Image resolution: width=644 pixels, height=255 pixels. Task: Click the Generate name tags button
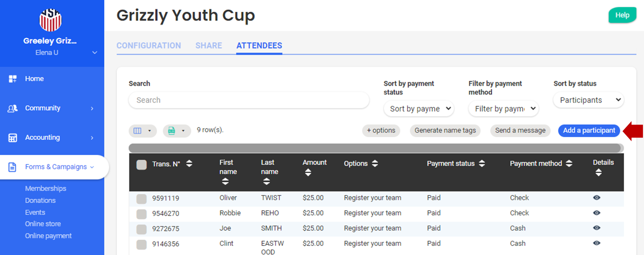tap(445, 130)
